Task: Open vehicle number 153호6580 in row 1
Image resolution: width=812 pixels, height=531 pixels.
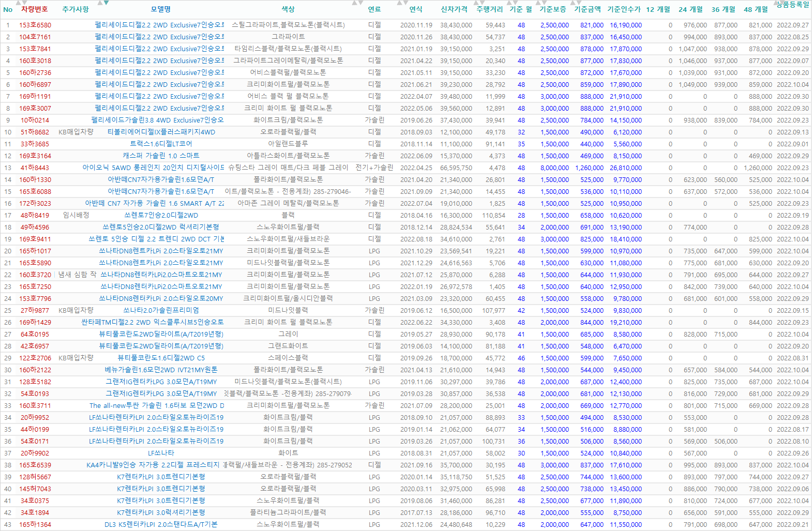Action: pyautogui.click(x=35, y=25)
